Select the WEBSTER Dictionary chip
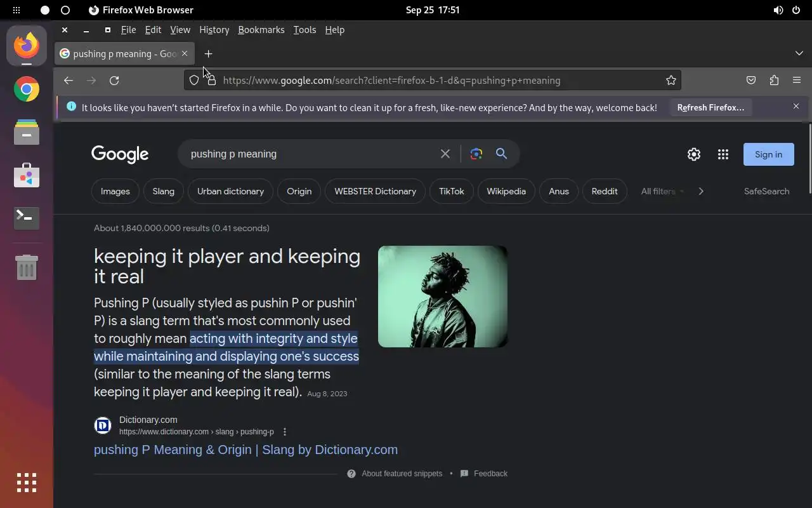The image size is (812, 508). [376, 191]
